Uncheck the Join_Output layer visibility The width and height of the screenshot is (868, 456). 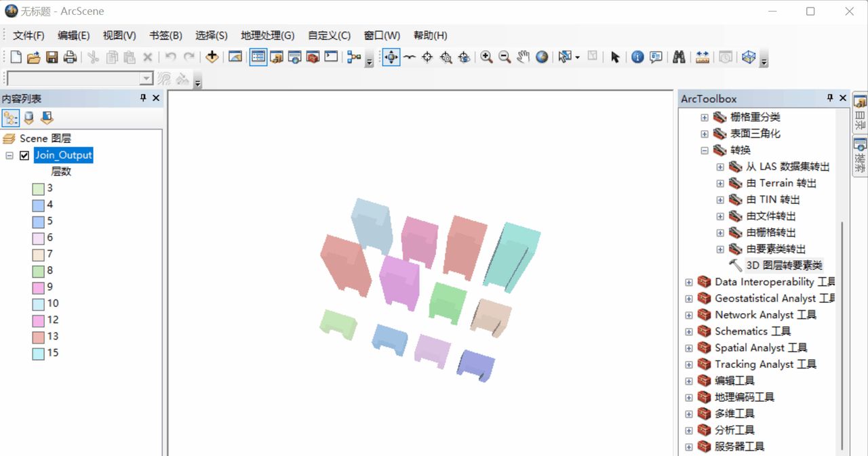pyautogui.click(x=26, y=154)
